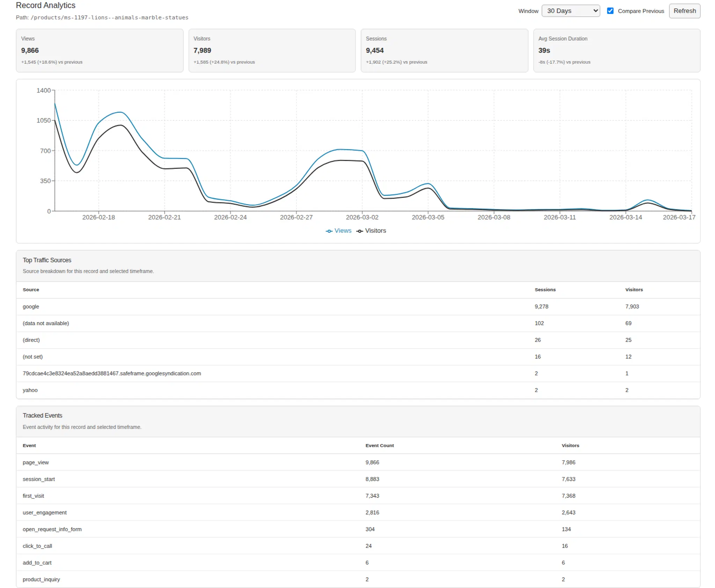Disable the Compare Previous checkbox
The width and height of the screenshot is (715, 588).
pyautogui.click(x=610, y=11)
